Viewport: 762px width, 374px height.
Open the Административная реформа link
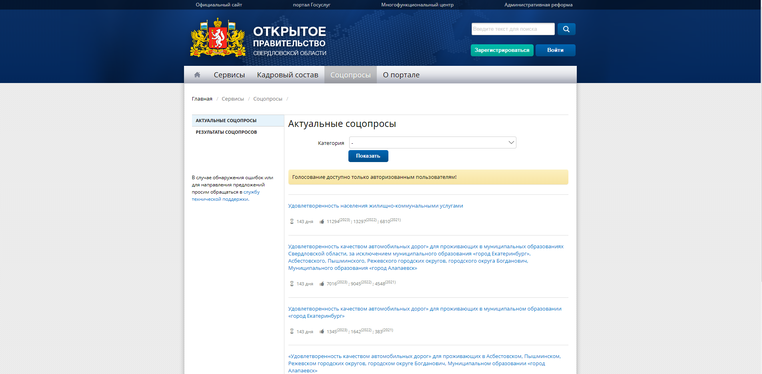click(x=538, y=5)
